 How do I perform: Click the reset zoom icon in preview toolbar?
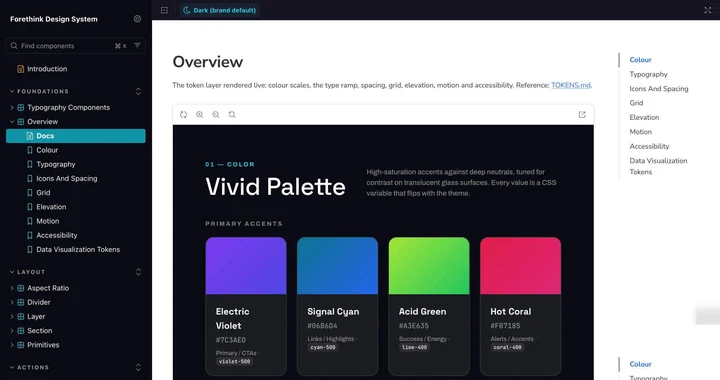point(232,115)
